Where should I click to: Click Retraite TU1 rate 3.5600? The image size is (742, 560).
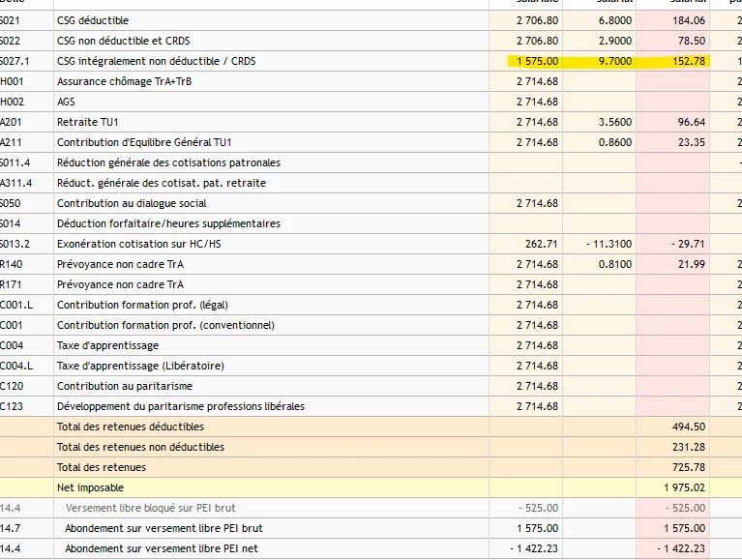tap(614, 122)
